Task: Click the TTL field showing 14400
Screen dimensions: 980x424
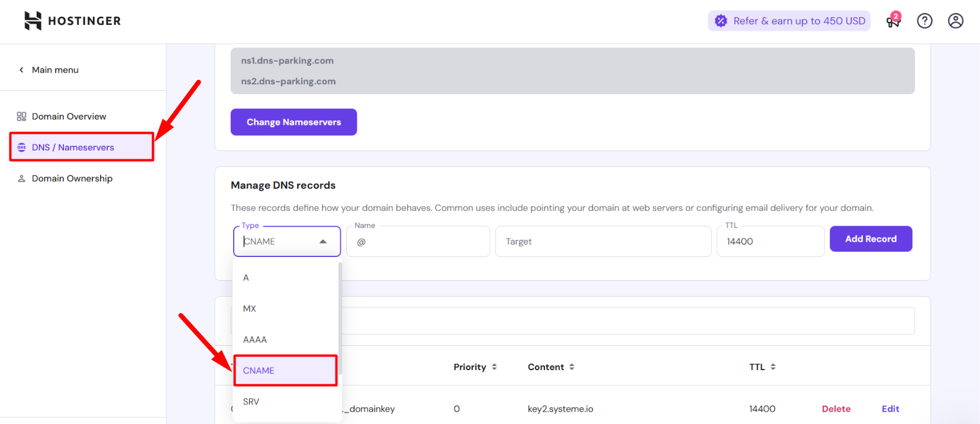Action: tap(771, 242)
